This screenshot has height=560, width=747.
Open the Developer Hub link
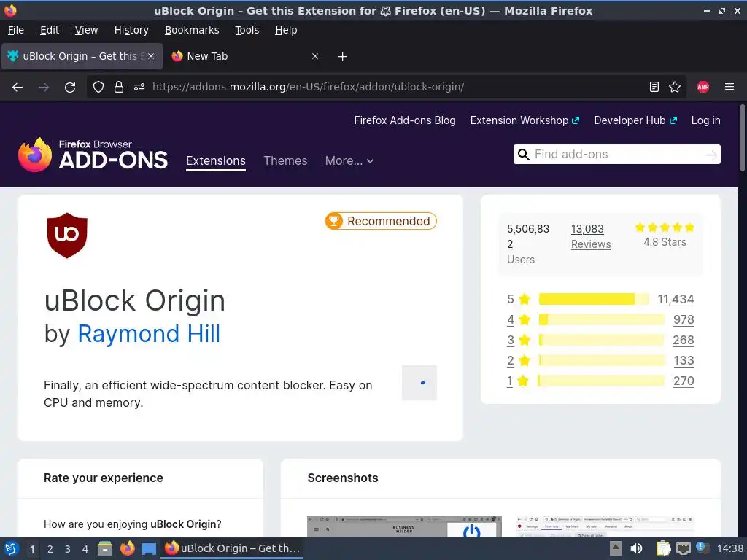[x=635, y=120]
